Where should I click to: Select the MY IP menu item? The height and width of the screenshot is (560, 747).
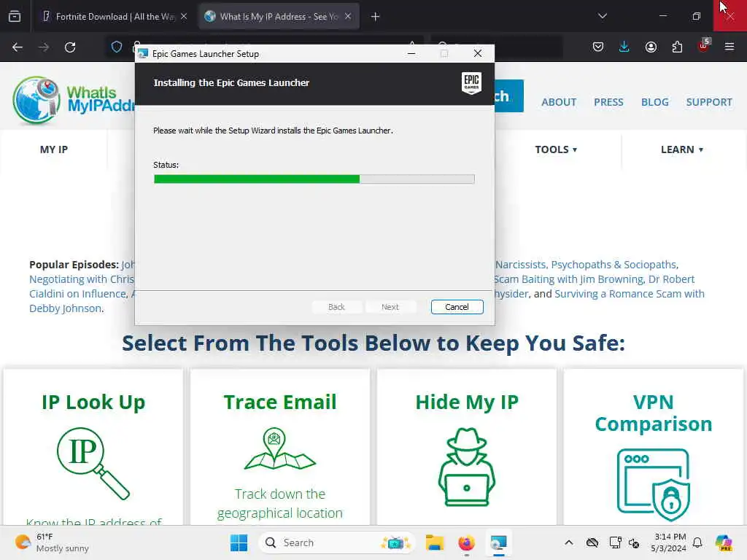coord(54,149)
